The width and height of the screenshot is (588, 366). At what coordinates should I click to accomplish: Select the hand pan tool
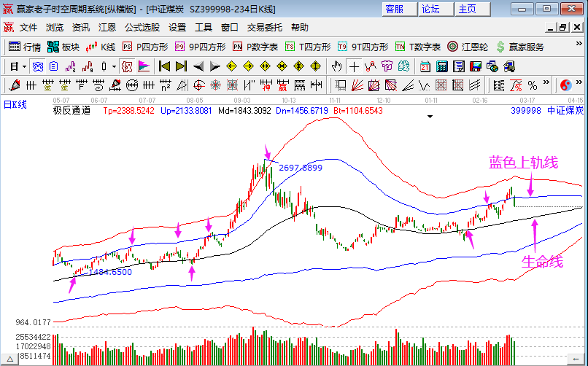click(x=336, y=66)
